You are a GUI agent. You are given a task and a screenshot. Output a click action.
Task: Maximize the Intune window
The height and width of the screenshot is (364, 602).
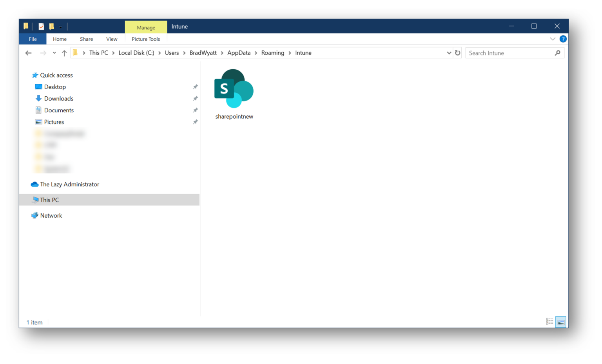(534, 26)
